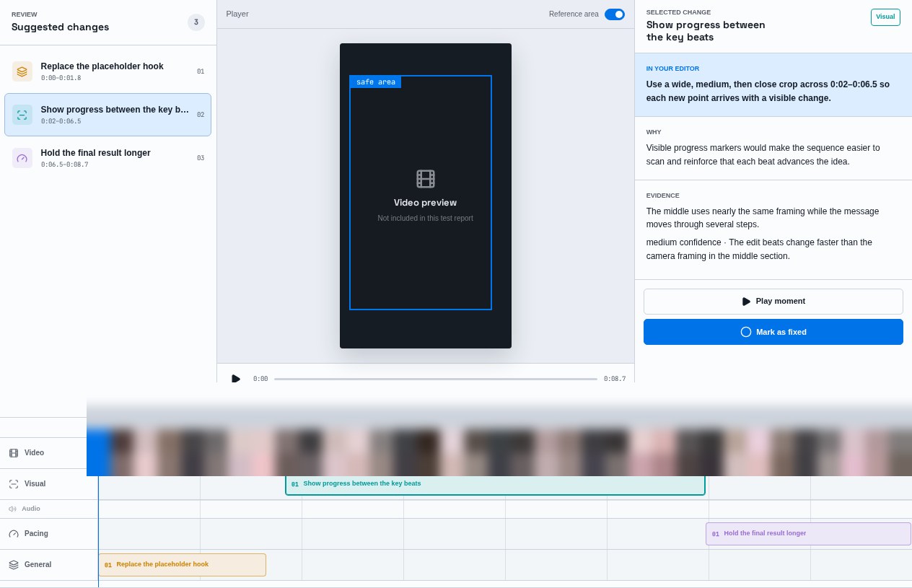Click the IN YOUR EDITOR instruction text
The width and height of the screenshot is (912, 588).
click(x=768, y=91)
